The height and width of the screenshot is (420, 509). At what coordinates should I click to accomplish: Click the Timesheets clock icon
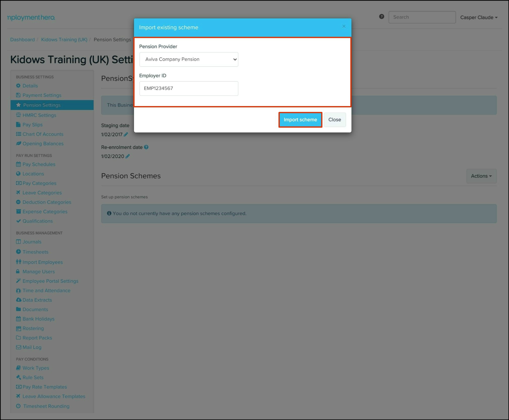click(18, 252)
